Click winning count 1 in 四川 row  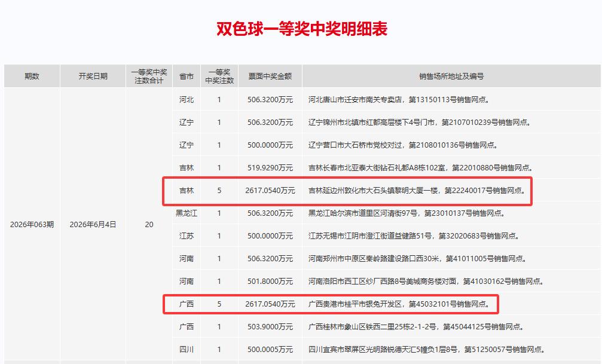[x=219, y=349]
